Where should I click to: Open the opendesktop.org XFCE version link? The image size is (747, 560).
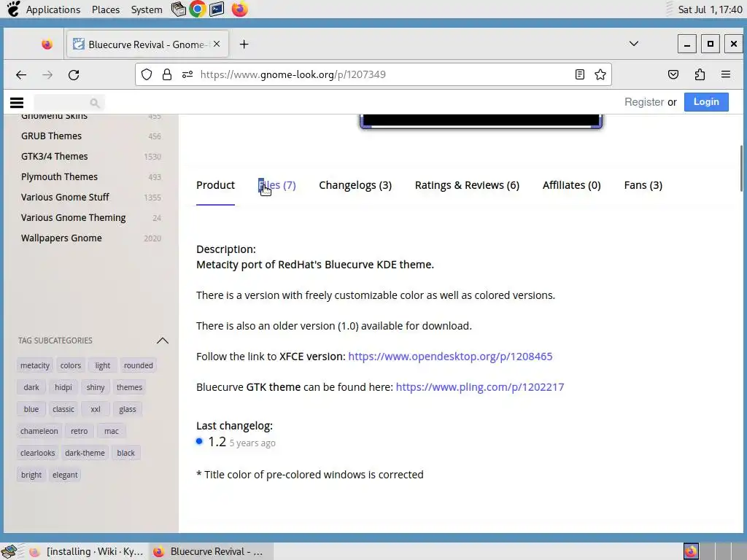click(x=450, y=357)
